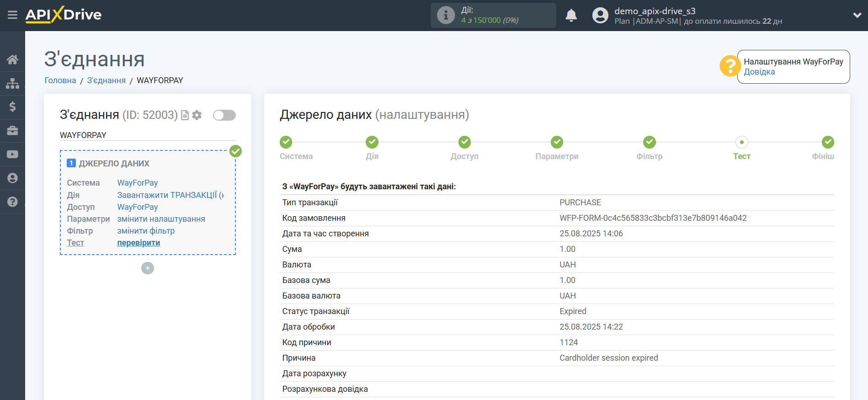Screen dimensions: 868x400
Task: Click змінити фільтр link
Action: click(146, 231)
